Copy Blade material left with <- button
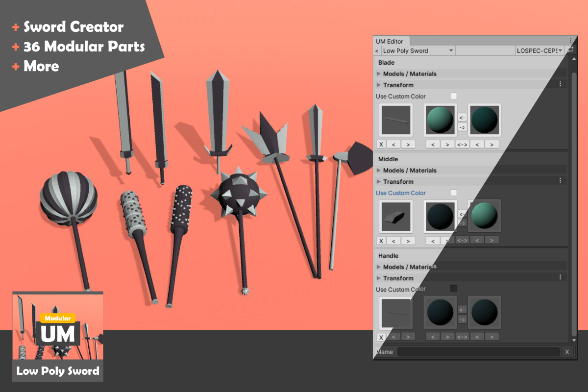 coord(462,118)
